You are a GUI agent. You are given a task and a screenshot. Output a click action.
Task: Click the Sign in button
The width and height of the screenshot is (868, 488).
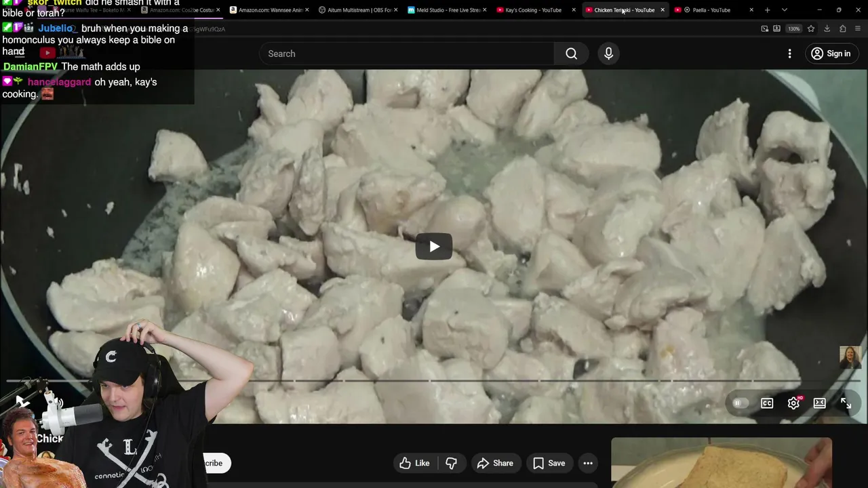pos(831,54)
